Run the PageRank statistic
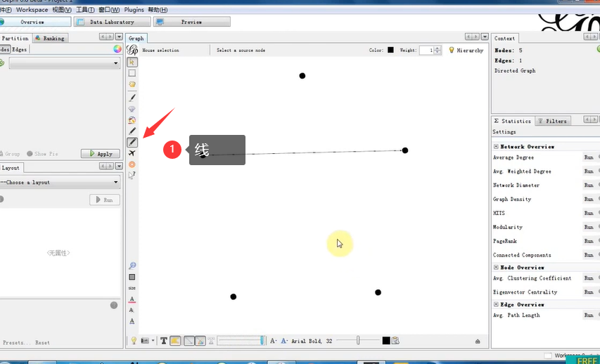Viewport: 600px width, 364px height. click(589, 241)
